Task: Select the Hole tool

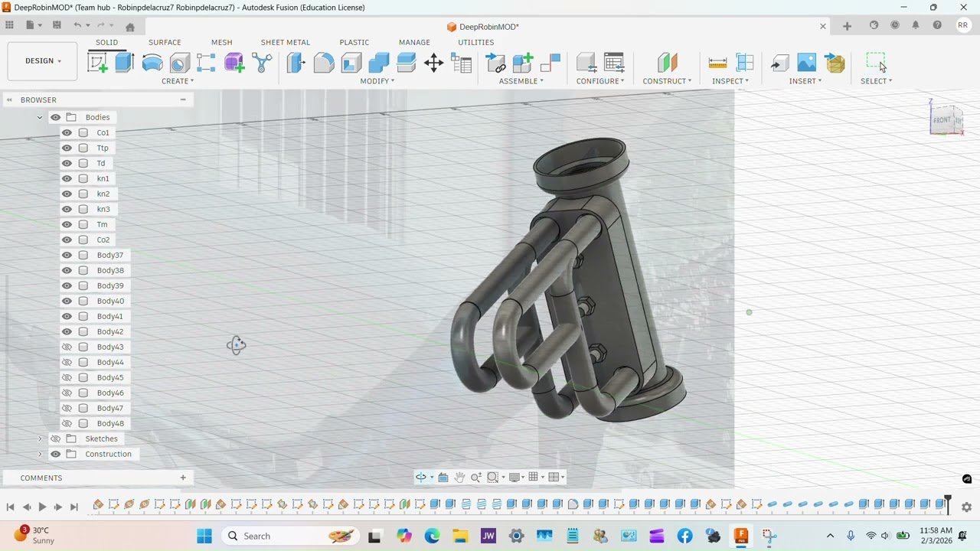Action: pyautogui.click(x=180, y=63)
